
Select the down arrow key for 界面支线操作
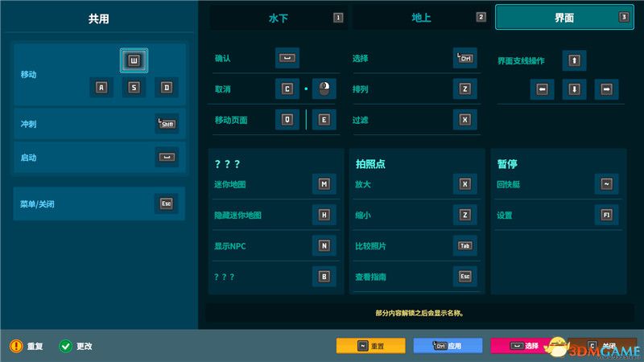tap(574, 89)
